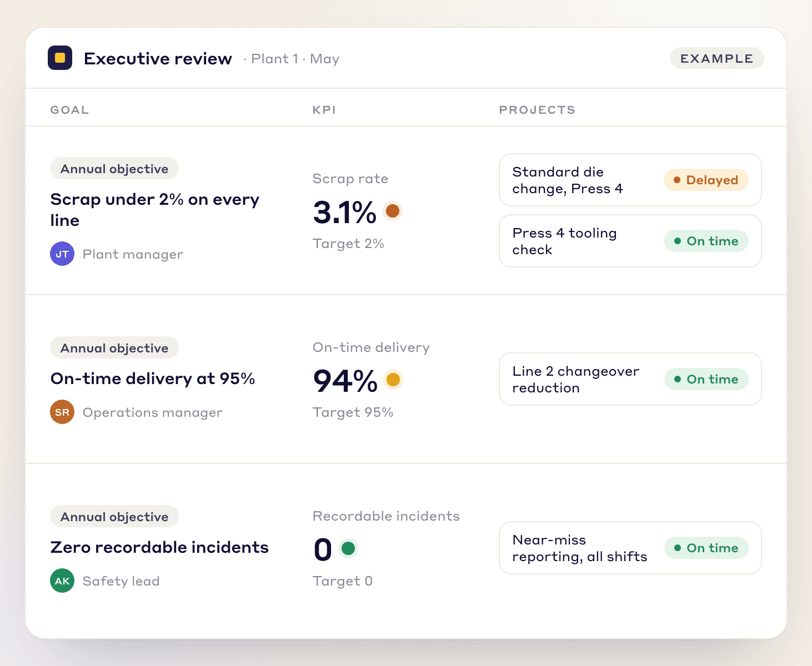The image size is (812, 666).
Task: Select goal On-time delivery at 95%
Action: pyautogui.click(x=153, y=379)
